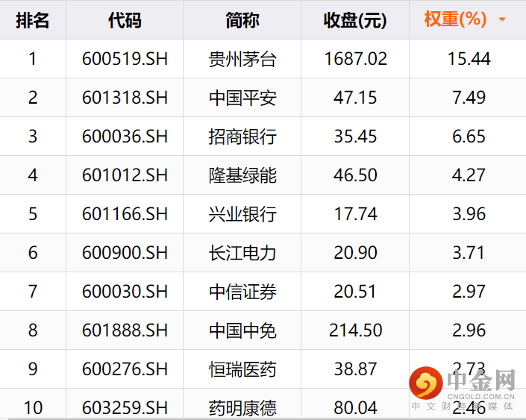
Task: Select weight value 3.96
Action: coord(469,214)
